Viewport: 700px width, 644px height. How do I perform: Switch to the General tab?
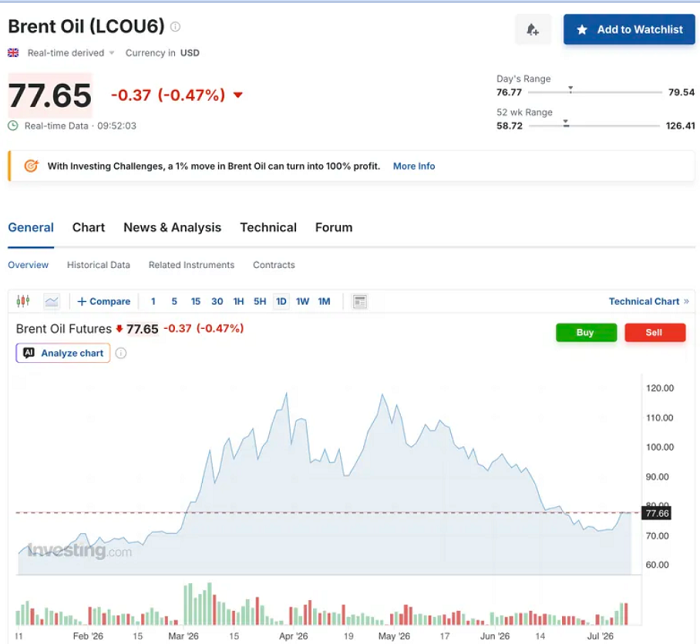coord(31,228)
